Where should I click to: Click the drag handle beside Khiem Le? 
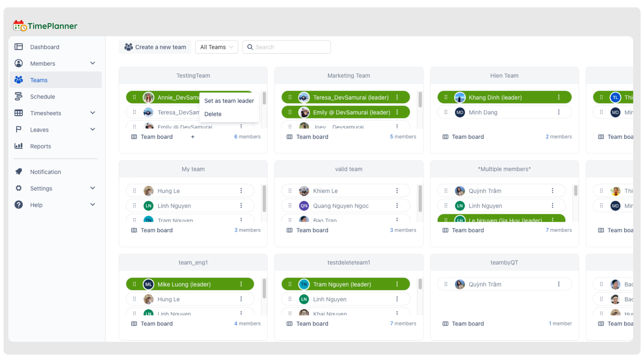pyautogui.click(x=290, y=191)
